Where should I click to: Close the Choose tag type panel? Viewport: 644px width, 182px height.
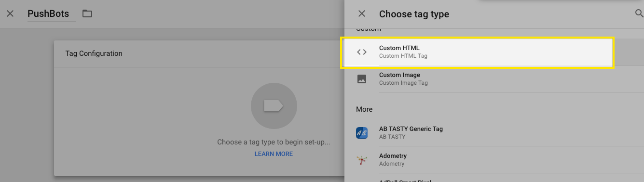pyautogui.click(x=362, y=14)
